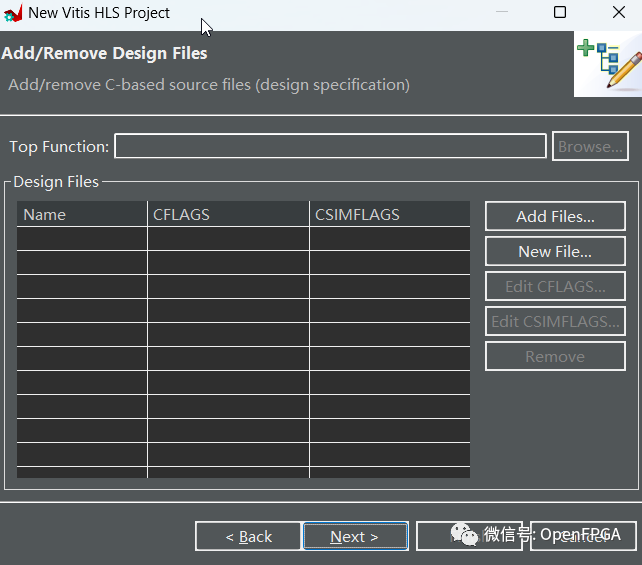Click the Remove button
Screen dimensions: 642x565
pos(555,356)
